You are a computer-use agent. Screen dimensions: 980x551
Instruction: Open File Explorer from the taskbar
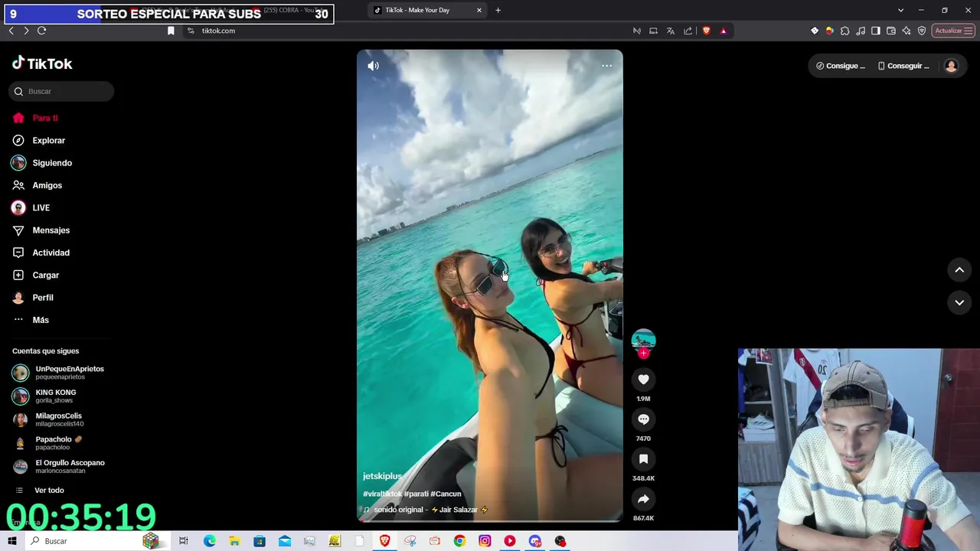click(234, 541)
